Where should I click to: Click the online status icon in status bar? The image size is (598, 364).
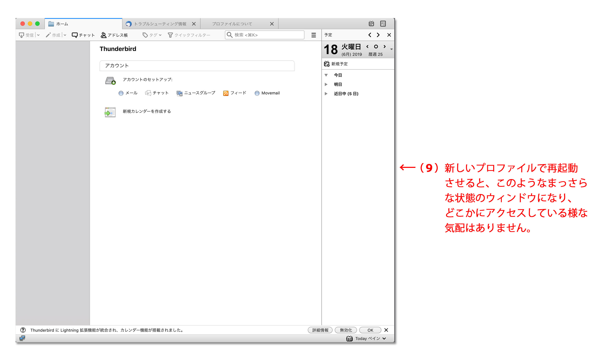[22, 338]
